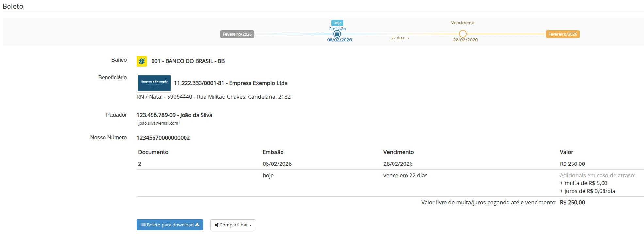Click the 06/02/2026 date under the timeline
Image resolution: width=644 pixels, height=234 pixels.
[x=339, y=40]
